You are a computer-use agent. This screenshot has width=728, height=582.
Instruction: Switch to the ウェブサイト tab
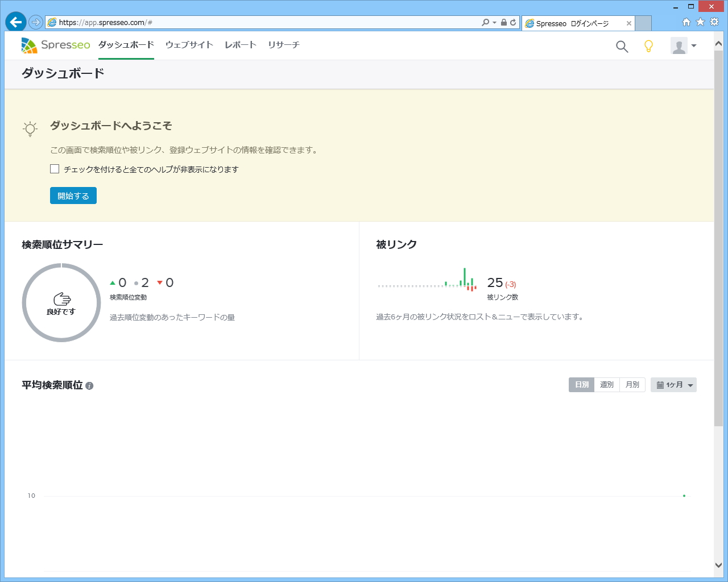pyautogui.click(x=189, y=45)
